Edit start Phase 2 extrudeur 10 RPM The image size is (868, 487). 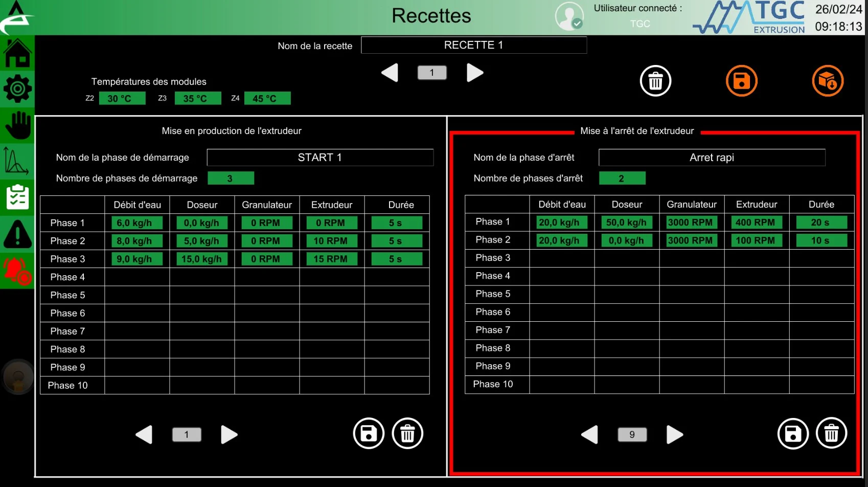332,240
